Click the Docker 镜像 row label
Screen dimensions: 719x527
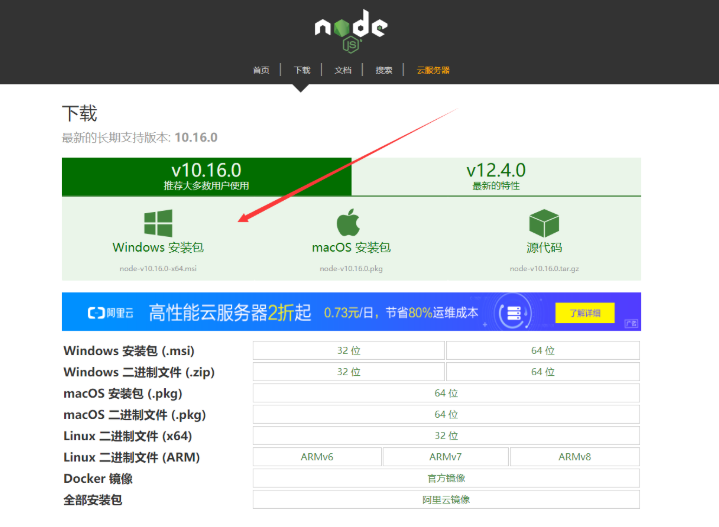tap(98, 478)
